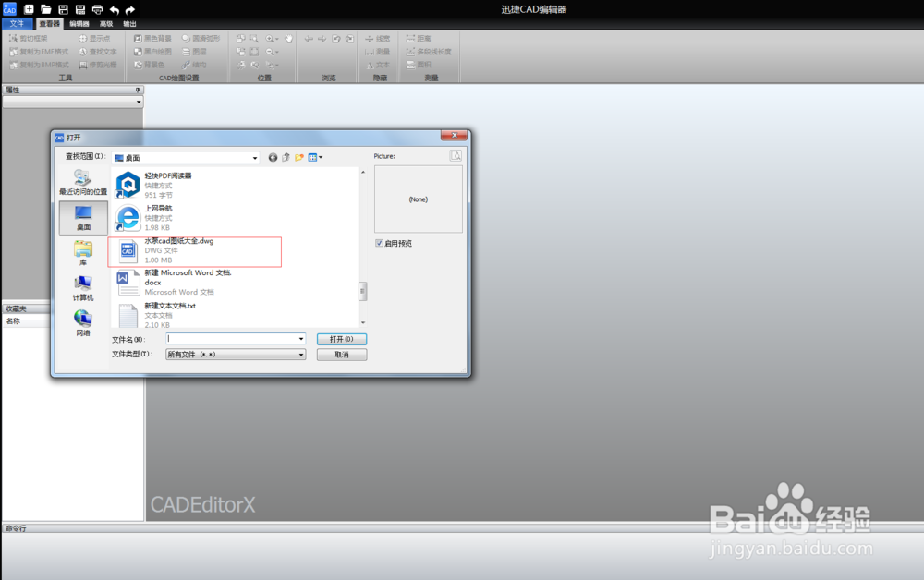Select 库 in the places bar

pyautogui.click(x=83, y=253)
